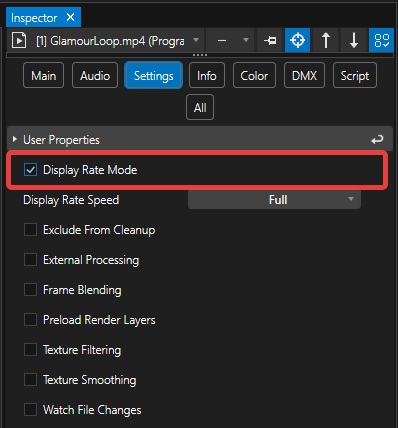Enable the Watch File Changes checkbox
The width and height of the screenshot is (398, 428).
pos(30,410)
